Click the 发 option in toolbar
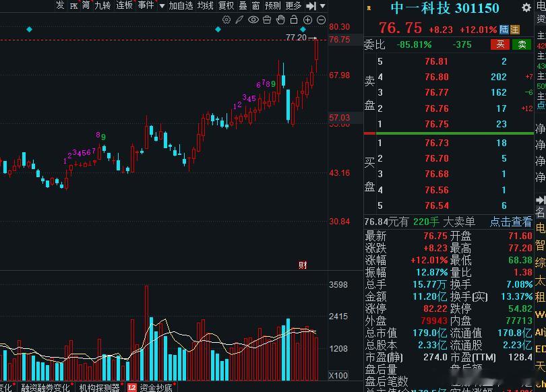This screenshot has height=392, width=546. 60,5
